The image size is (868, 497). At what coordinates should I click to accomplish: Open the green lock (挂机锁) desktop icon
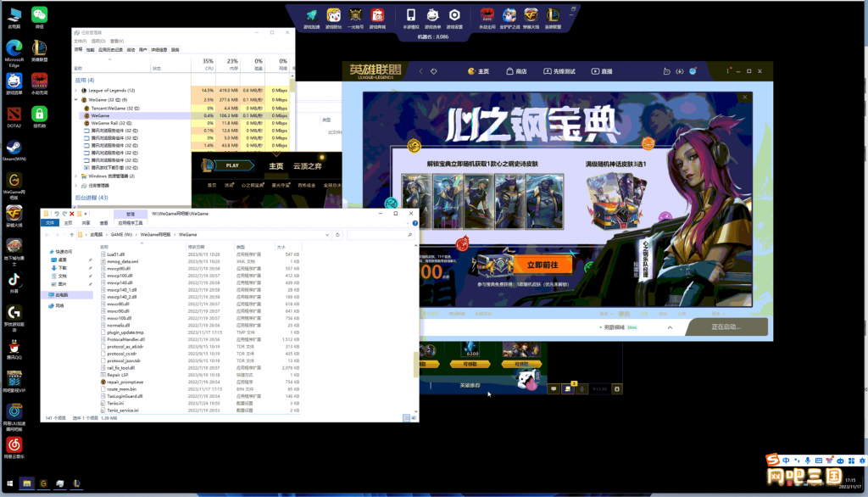[x=39, y=117]
